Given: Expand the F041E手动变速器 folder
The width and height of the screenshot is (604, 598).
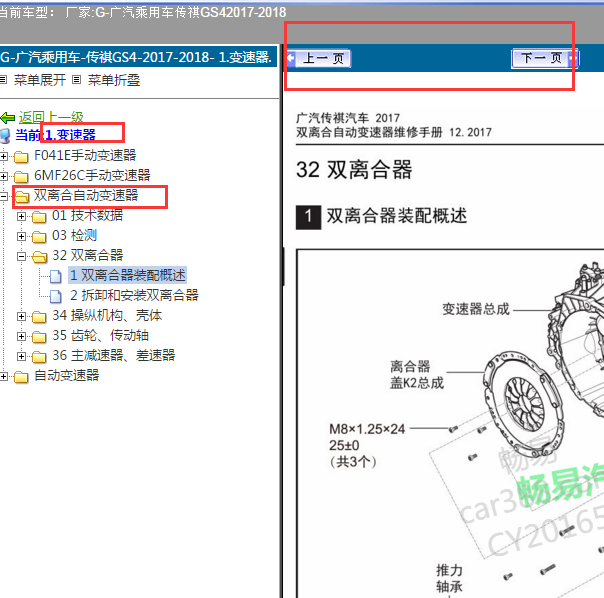Looking at the screenshot, I should coord(4,156).
